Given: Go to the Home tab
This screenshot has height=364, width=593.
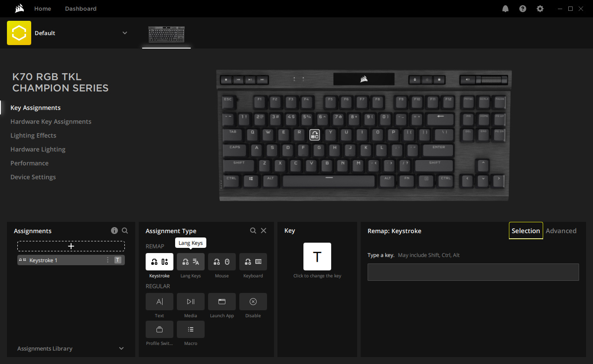Looking at the screenshot, I should pyautogui.click(x=42, y=9).
